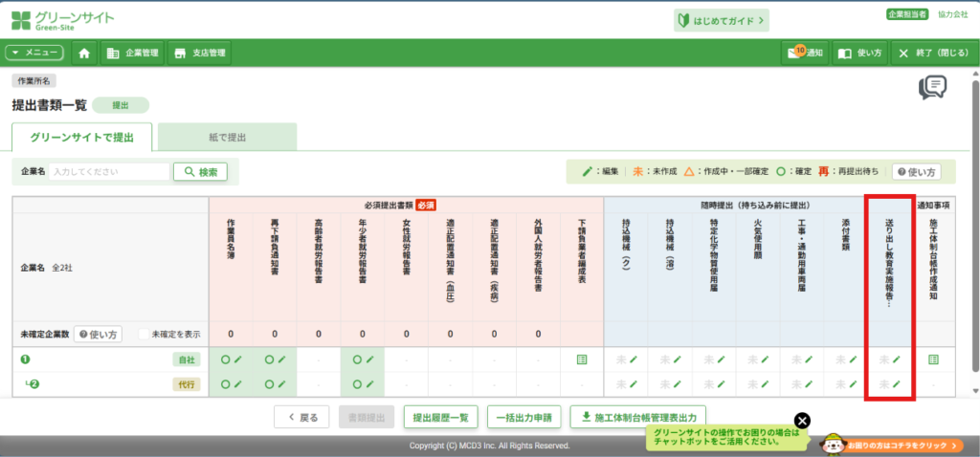Open the 通知 notifications with badge 10
Screen dimensions: 980x457
point(805,54)
